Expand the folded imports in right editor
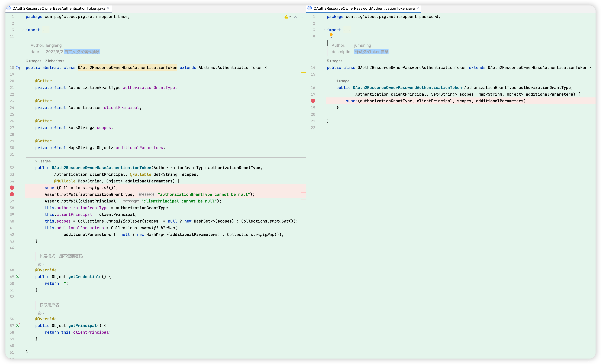The width and height of the screenshot is (601, 364). [324, 30]
